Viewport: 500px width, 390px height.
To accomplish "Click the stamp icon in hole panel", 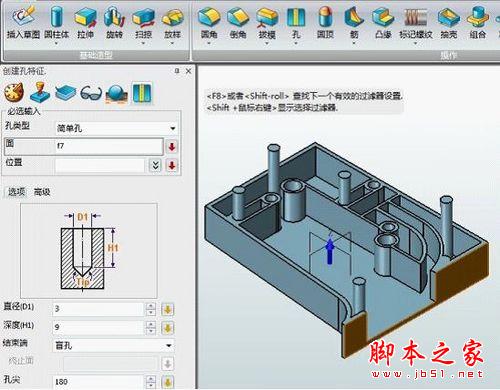I will click(40, 92).
